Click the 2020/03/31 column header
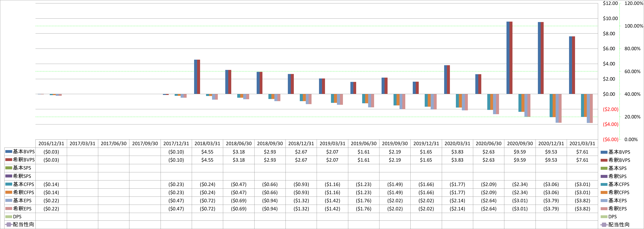This screenshot has height=229, width=644. click(457, 143)
